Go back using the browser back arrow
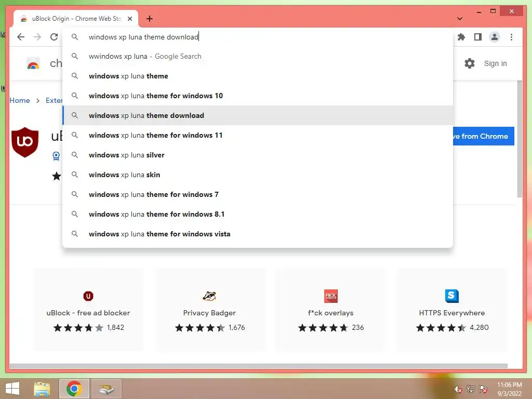 coord(21,37)
